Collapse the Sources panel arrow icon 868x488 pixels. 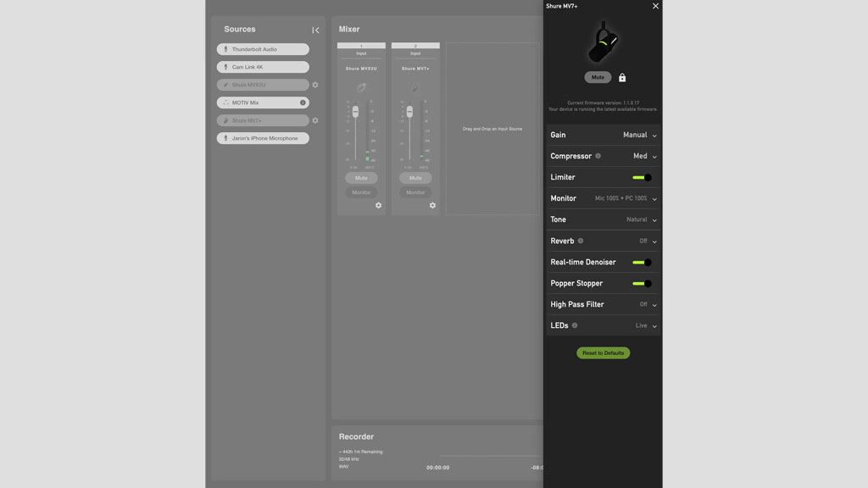coord(315,30)
